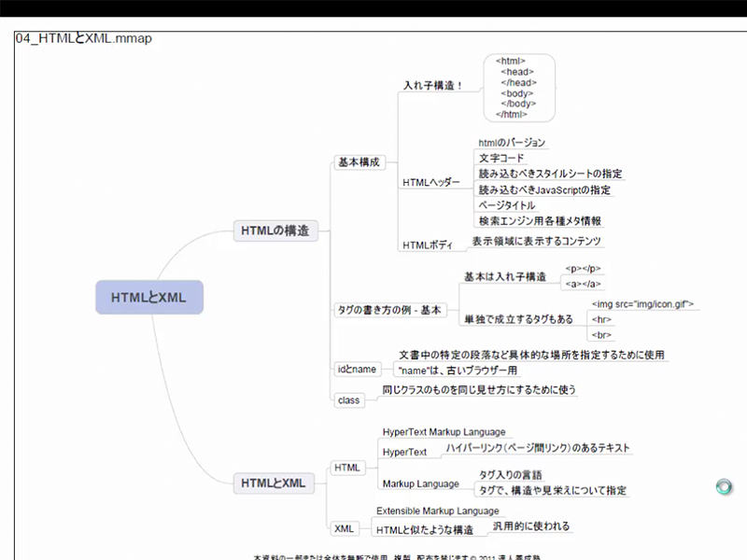
Task: Select the class topic node
Action: coord(348,399)
